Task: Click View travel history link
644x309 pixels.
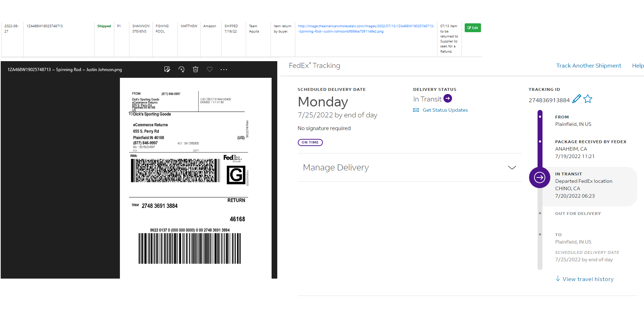Action: tap(588, 279)
